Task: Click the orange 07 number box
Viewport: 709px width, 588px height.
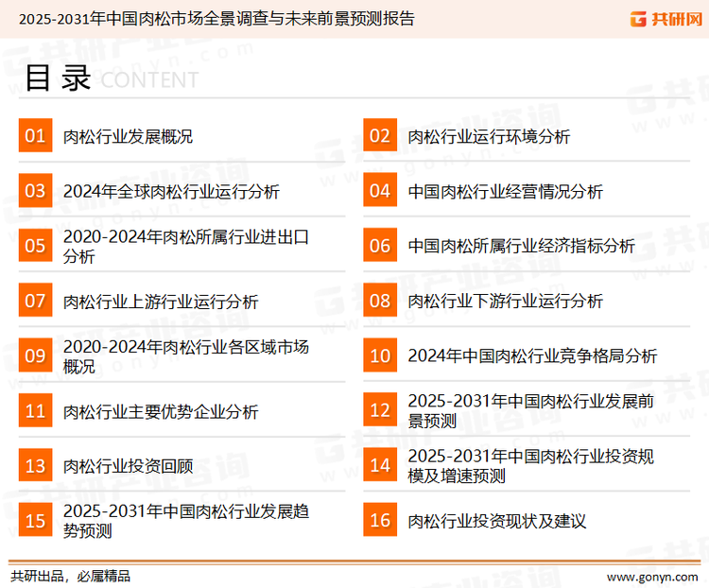Action: (35, 300)
